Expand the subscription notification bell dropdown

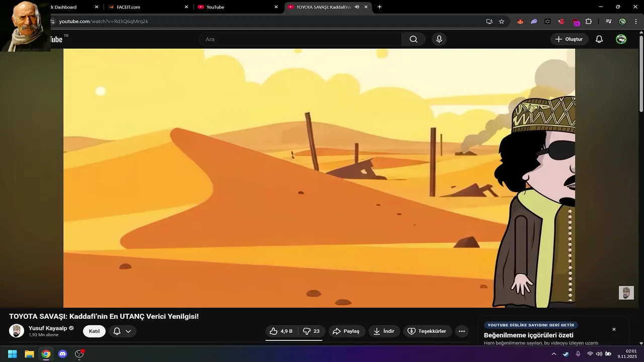(123, 331)
